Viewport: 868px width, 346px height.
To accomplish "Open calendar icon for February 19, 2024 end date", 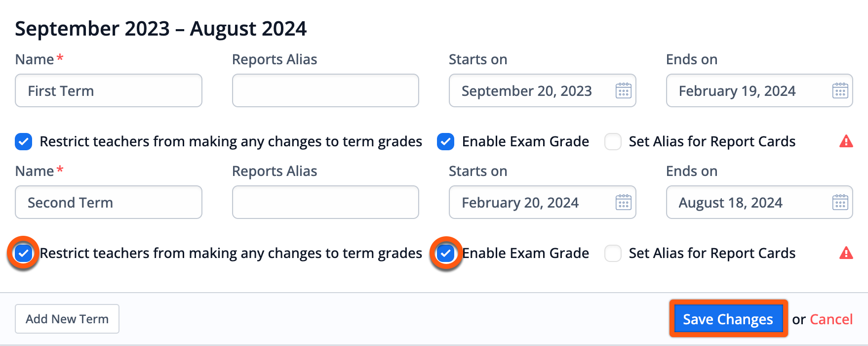I will pyautogui.click(x=840, y=91).
